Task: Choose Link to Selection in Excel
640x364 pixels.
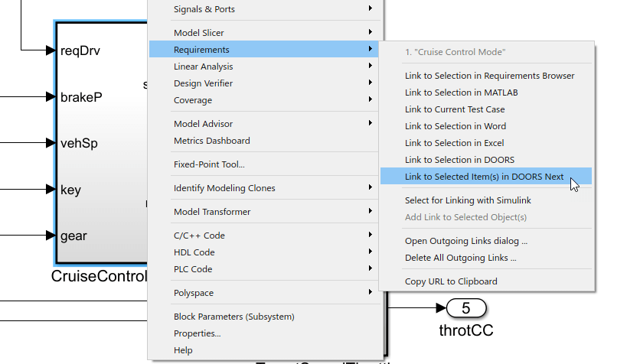Action: 454,143
